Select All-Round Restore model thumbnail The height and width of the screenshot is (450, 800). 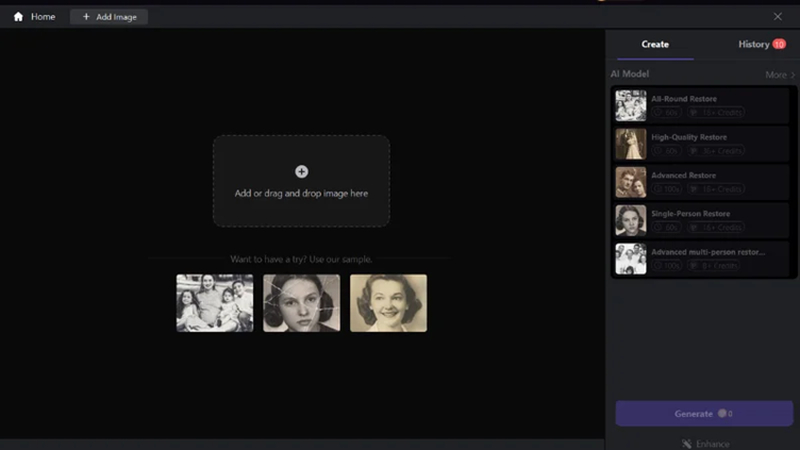631,106
